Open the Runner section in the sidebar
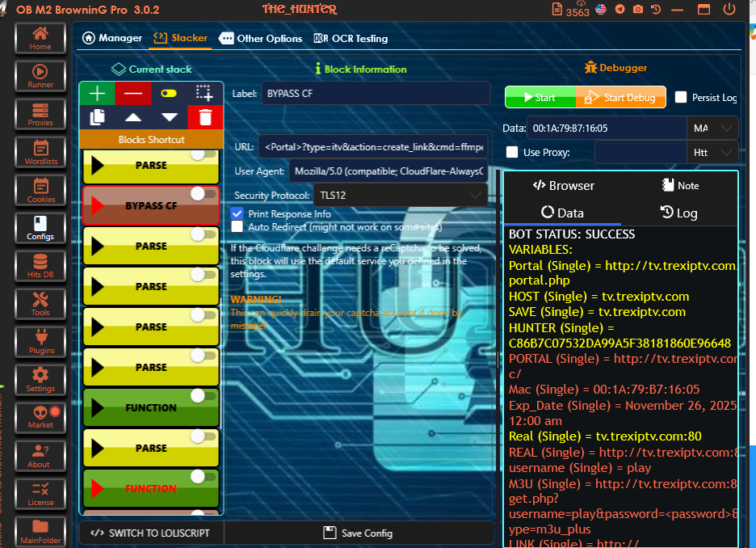The height and width of the screenshot is (548, 756). point(40,77)
